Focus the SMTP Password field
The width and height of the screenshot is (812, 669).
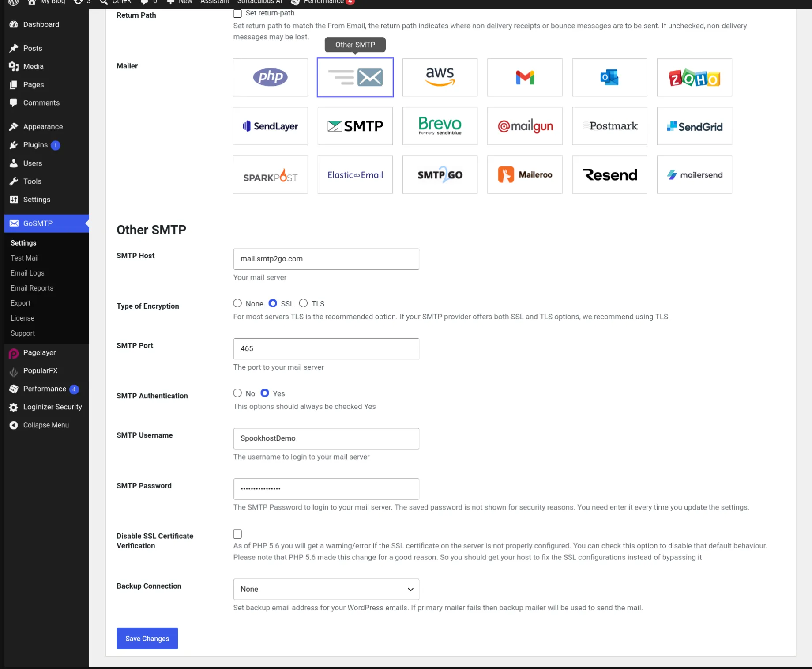326,489
